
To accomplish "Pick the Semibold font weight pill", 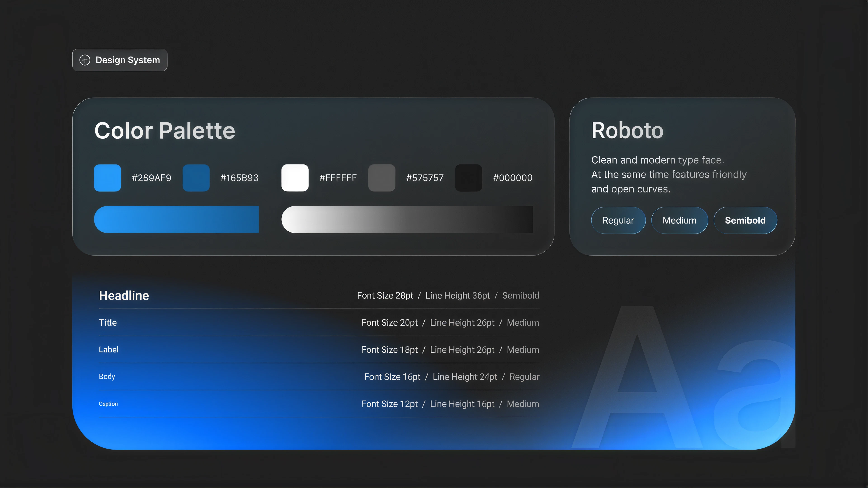I will click(x=745, y=220).
